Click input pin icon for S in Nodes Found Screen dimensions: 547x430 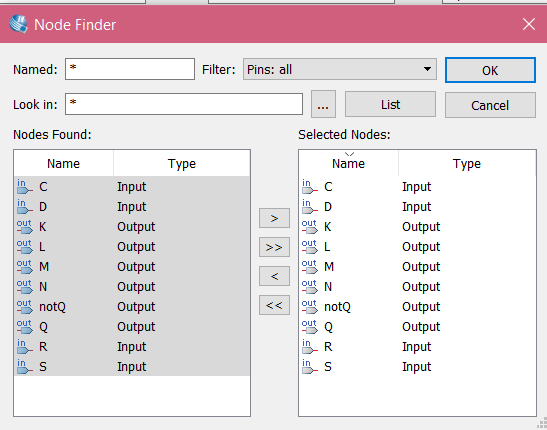tap(25, 367)
